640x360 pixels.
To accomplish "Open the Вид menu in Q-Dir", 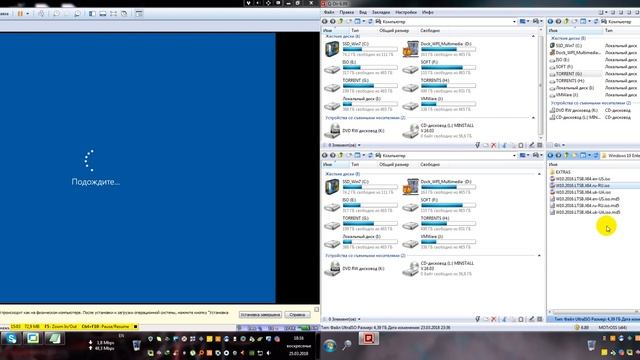I will pos(363,12).
